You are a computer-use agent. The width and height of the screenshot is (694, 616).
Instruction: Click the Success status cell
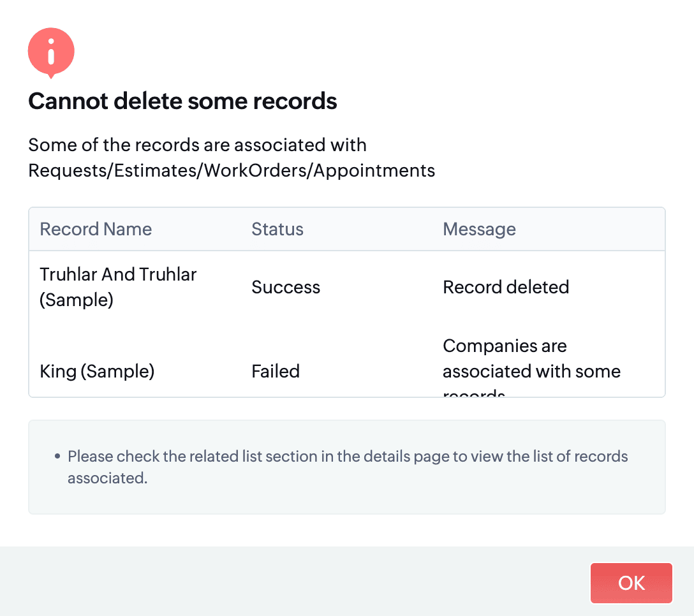point(286,288)
